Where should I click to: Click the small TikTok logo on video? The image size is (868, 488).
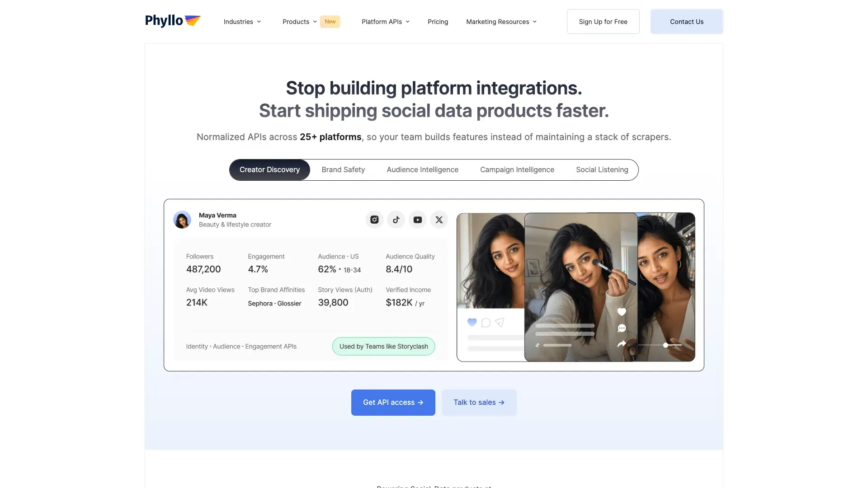[x=538, y=345]
